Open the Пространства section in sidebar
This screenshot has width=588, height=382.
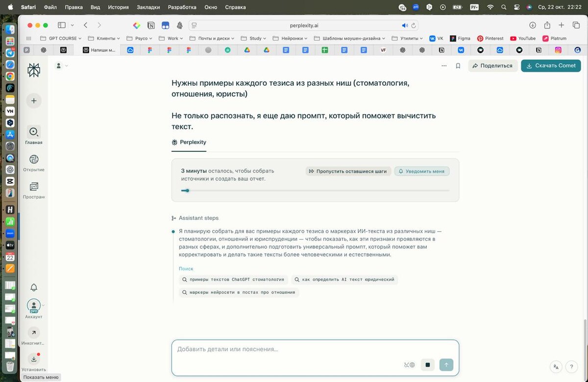pos(34,190)
